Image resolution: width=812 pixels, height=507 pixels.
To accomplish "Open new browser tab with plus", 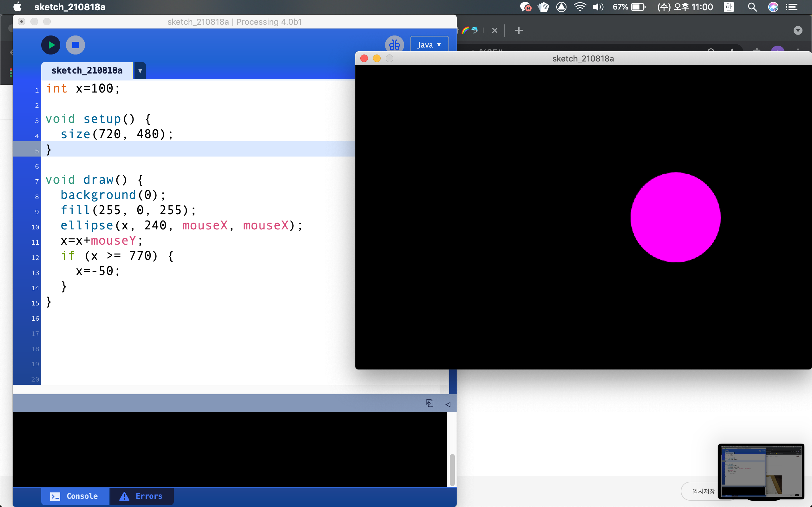I will 519,30.
